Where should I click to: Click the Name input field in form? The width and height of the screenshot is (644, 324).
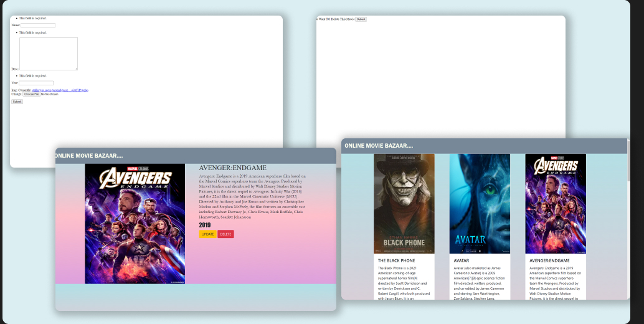click(38, 26)
